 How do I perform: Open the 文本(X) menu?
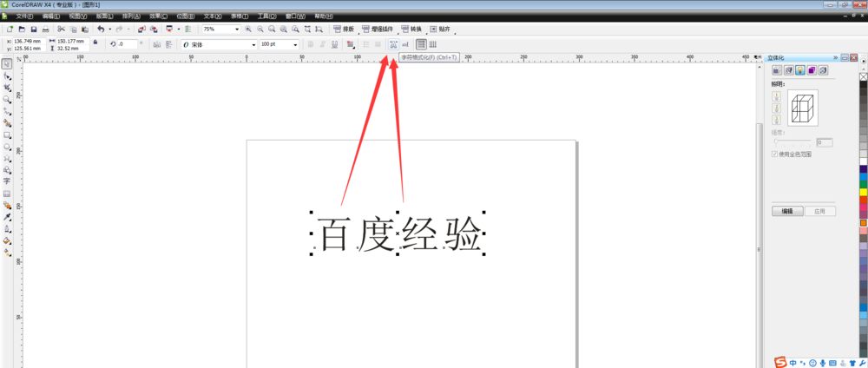point(213,16)
